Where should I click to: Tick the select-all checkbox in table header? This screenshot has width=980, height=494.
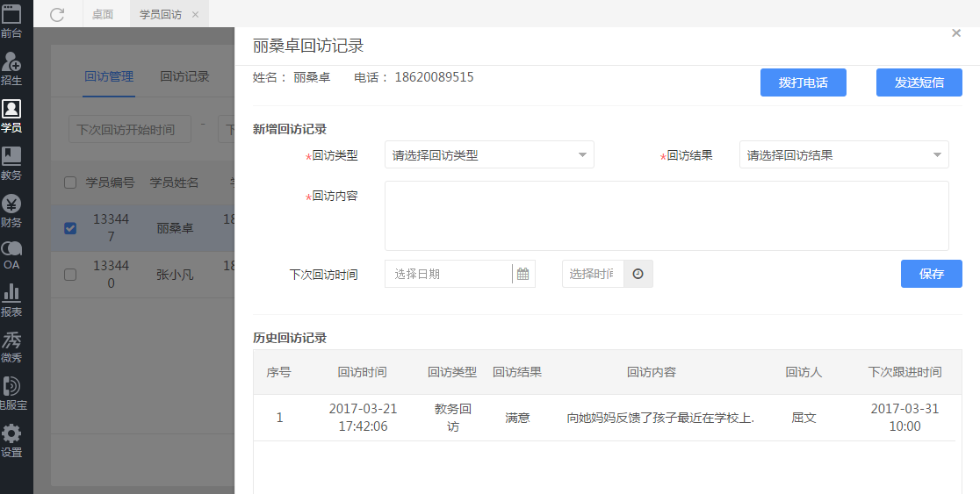pyautogui.click(x=70, y=183)
